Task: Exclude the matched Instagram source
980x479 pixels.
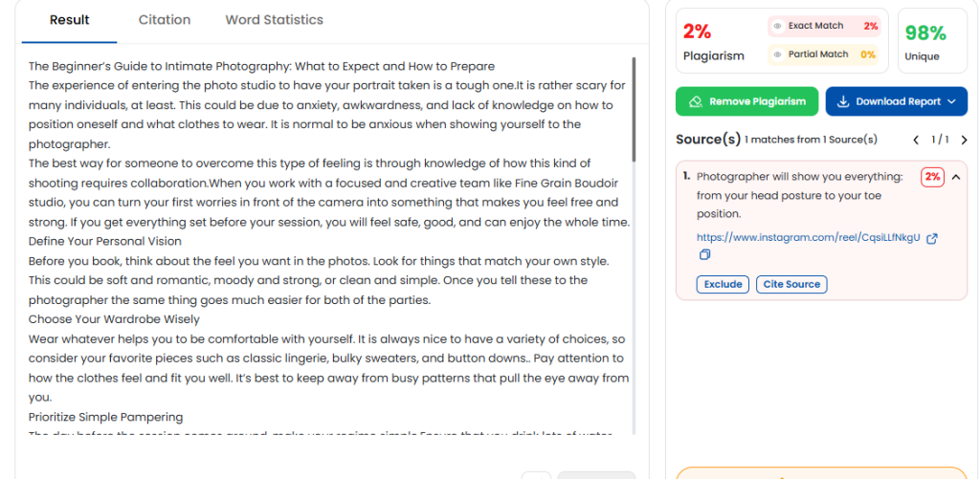Action: [723, 284]
